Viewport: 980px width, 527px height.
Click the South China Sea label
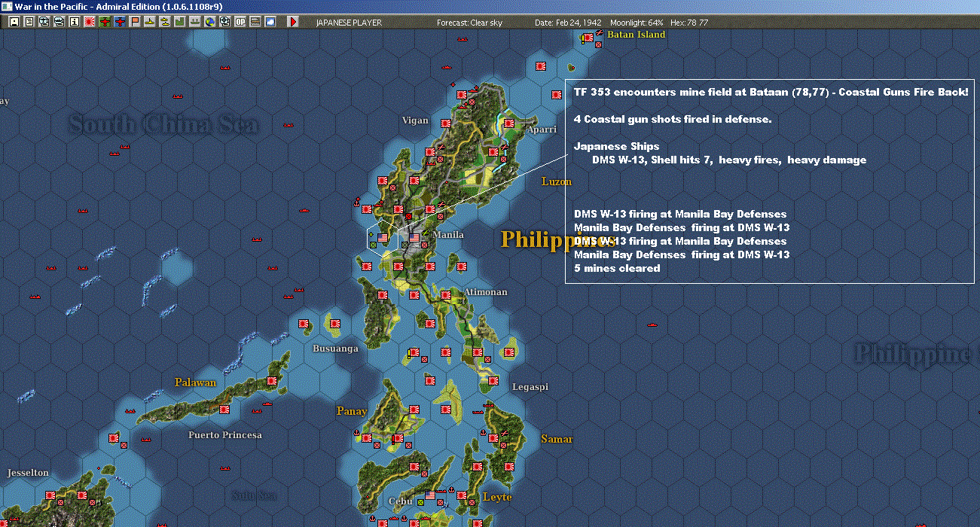click(x=163, y=124)
